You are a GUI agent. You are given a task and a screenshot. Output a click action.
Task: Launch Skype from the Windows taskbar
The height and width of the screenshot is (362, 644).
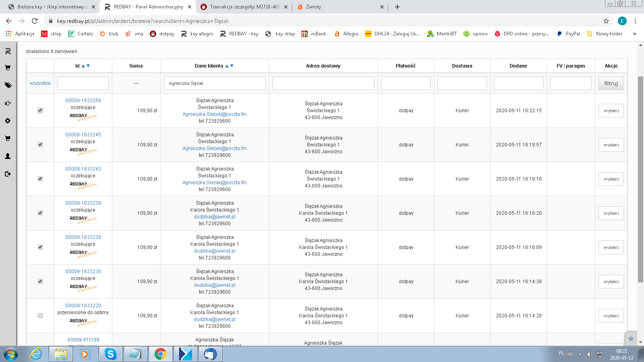point(110,354)
